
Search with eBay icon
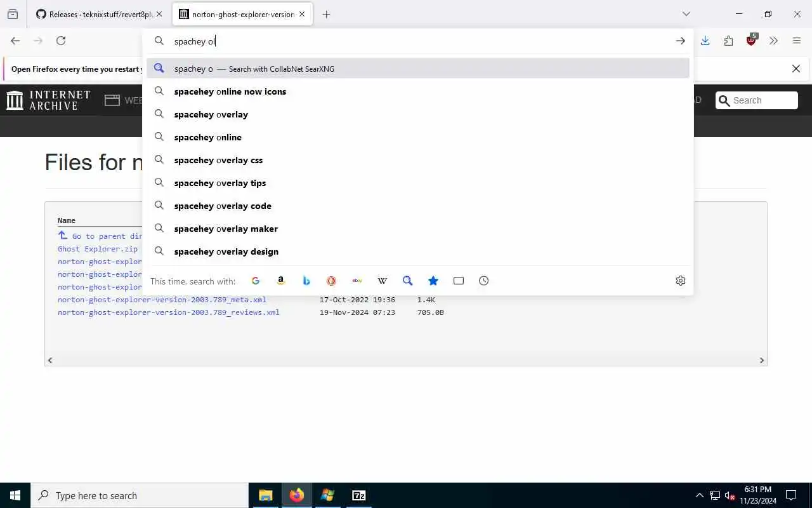[357, 281]
